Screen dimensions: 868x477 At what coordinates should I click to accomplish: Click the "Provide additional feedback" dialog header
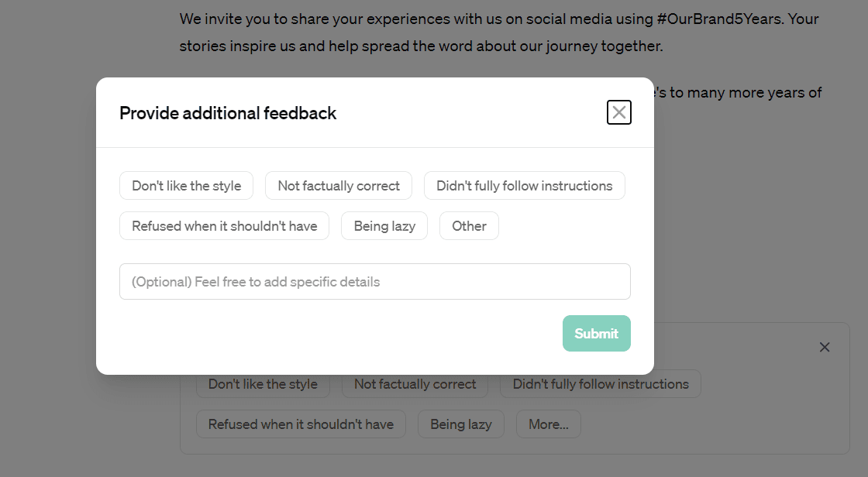click(227, 113)
